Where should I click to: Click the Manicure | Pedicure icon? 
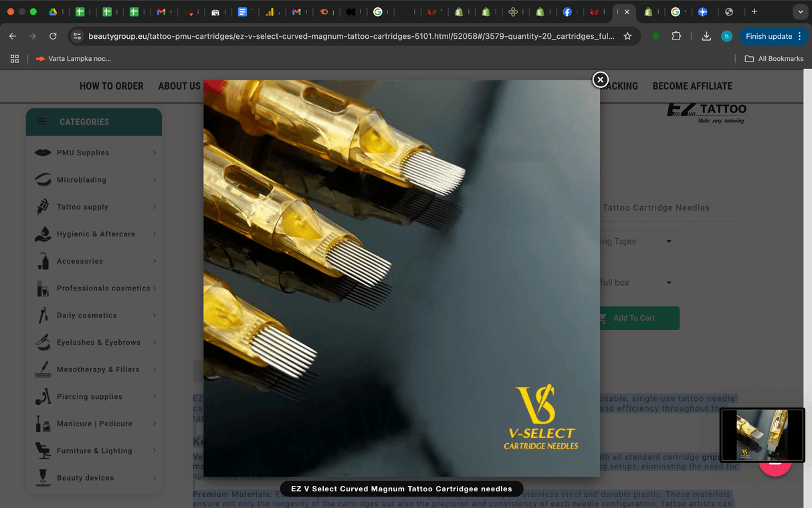coord(41,424)
